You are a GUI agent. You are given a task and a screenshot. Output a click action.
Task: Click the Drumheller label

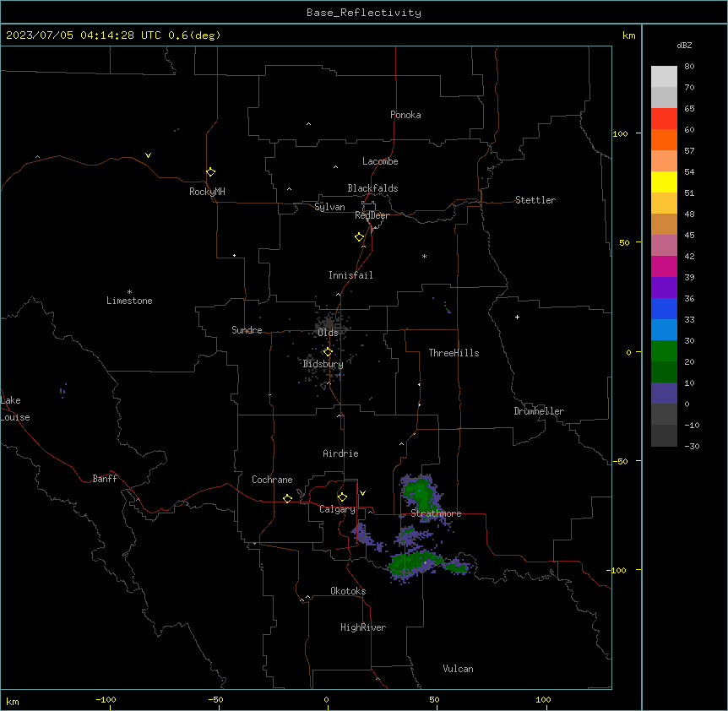pyautogui.click(x=539, y=411)
